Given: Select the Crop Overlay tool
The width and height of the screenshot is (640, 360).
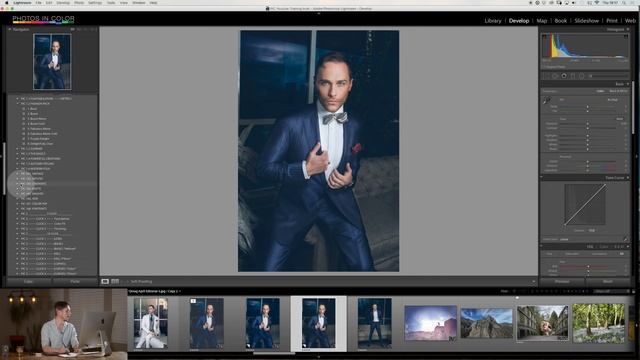Looking at the screenshot, I should click(x=547, y=76).
